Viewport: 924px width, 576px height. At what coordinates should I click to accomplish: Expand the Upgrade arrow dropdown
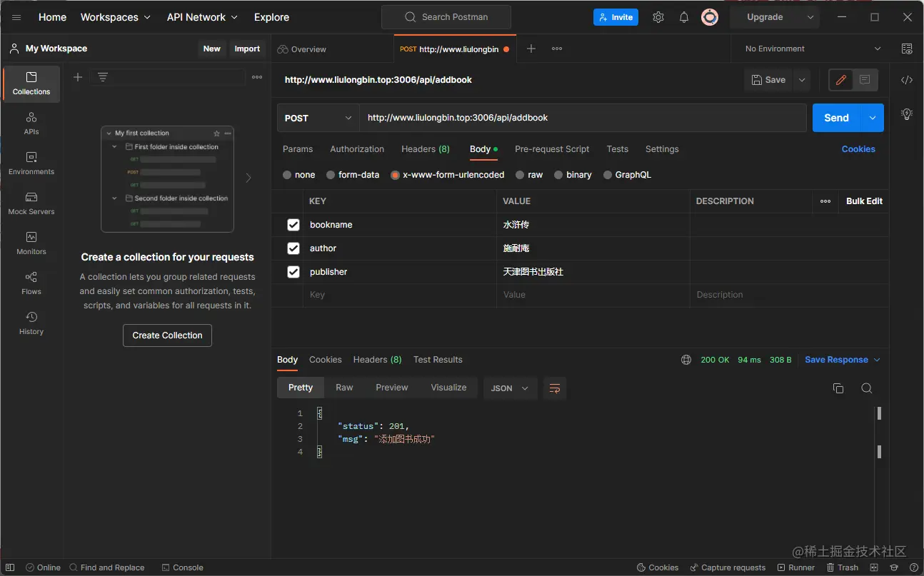(x=810, y=17)
